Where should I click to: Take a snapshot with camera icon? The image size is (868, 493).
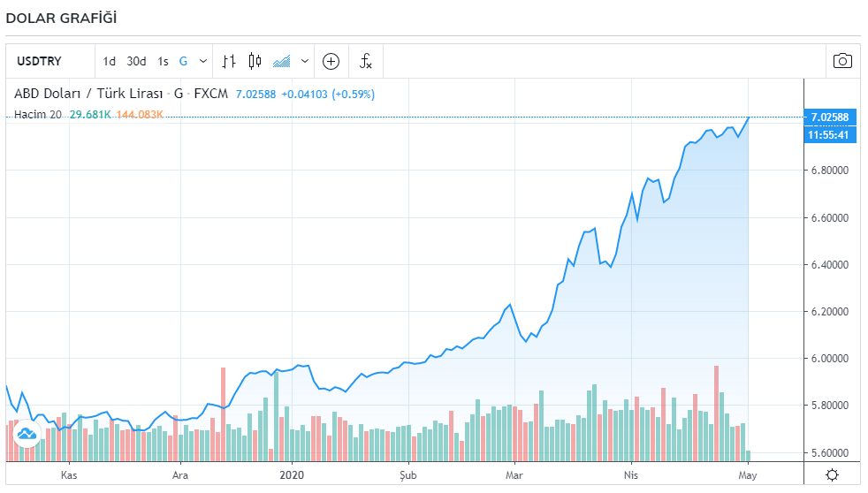click(842, 61)
